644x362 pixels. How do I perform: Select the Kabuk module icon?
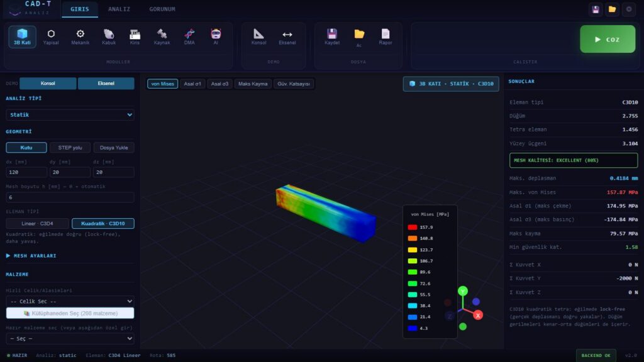(109, 36)
